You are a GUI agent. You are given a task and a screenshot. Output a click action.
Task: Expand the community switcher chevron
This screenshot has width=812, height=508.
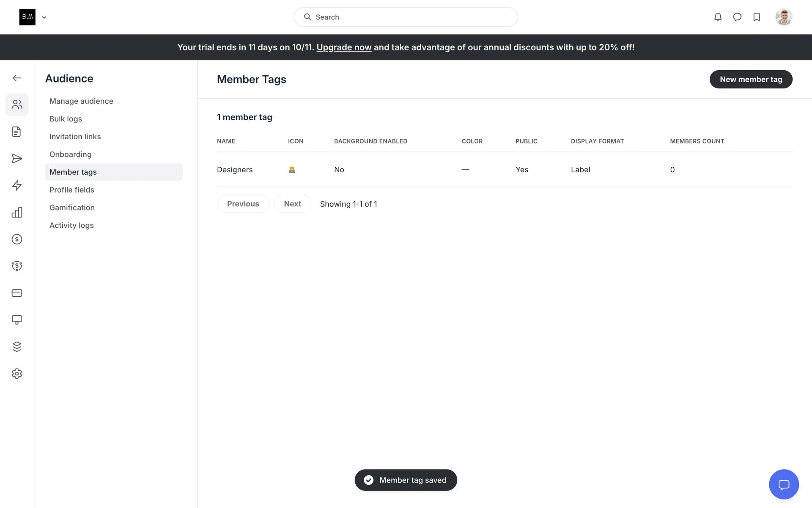pyautogui.click(x=44, y=17)
